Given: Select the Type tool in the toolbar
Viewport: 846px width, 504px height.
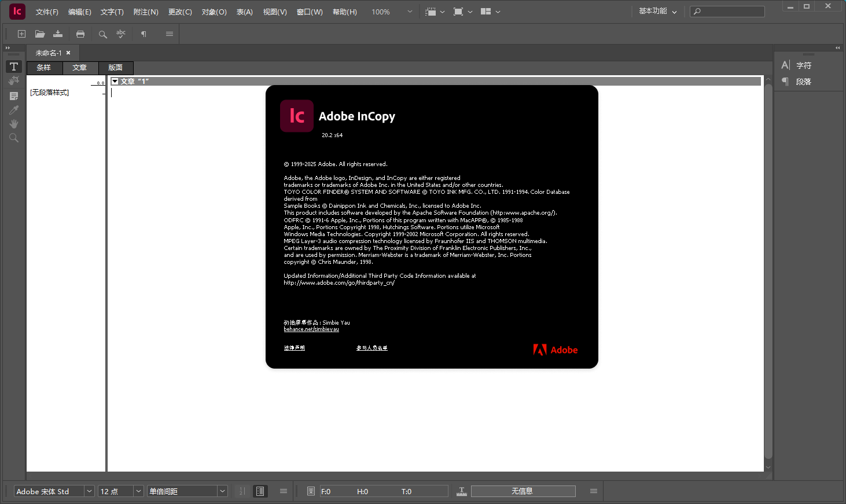Looking at the screenshot, I should click(x=13, y=67).
